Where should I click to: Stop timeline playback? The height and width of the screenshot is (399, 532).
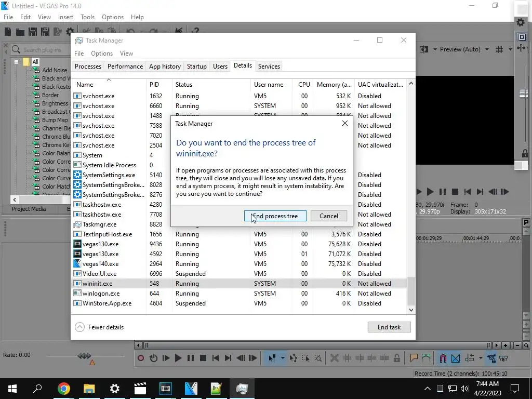click(203, 358)
